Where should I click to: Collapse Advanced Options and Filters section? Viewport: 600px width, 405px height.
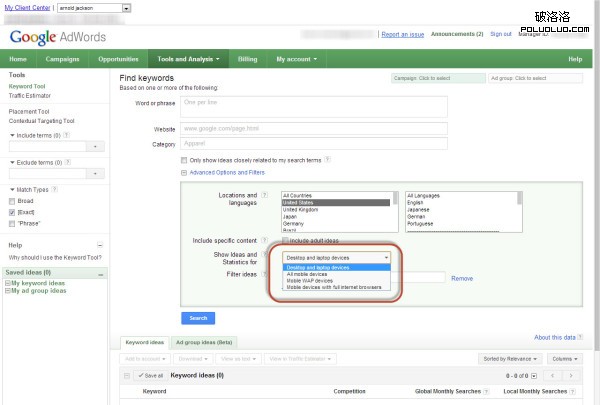point(184,172)
